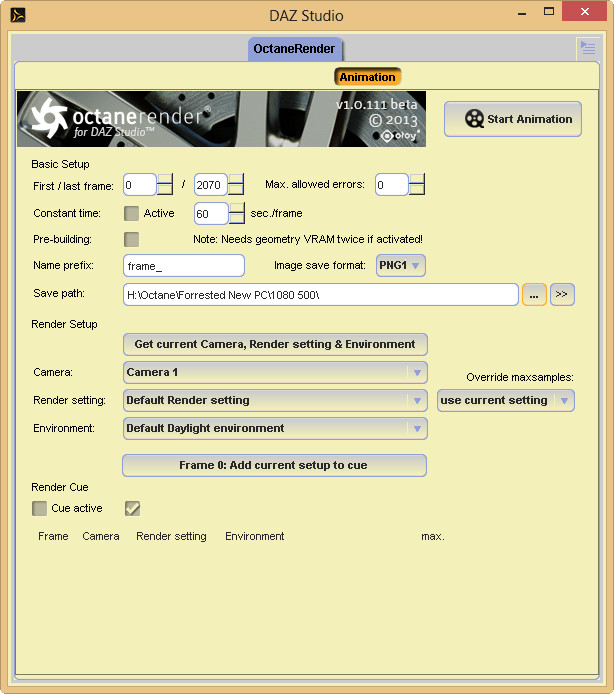Image resolution: width=614 pixels, height=694 pixels.
Task: Decrease the first frame value
Action: pyautogui.click(x=165, y=190)
